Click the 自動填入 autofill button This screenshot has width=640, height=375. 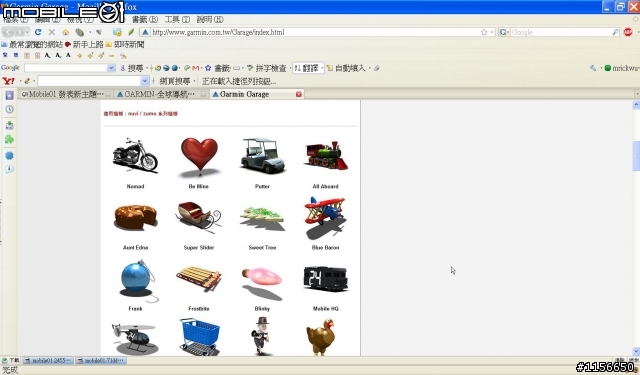[346, 68]
